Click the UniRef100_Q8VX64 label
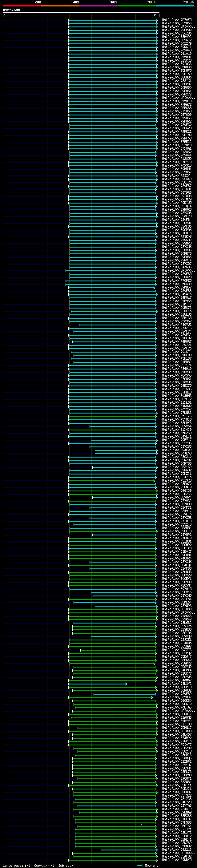The width and height of the screenshot is (197, 868). pyautogui.click(x=177, y=426)
